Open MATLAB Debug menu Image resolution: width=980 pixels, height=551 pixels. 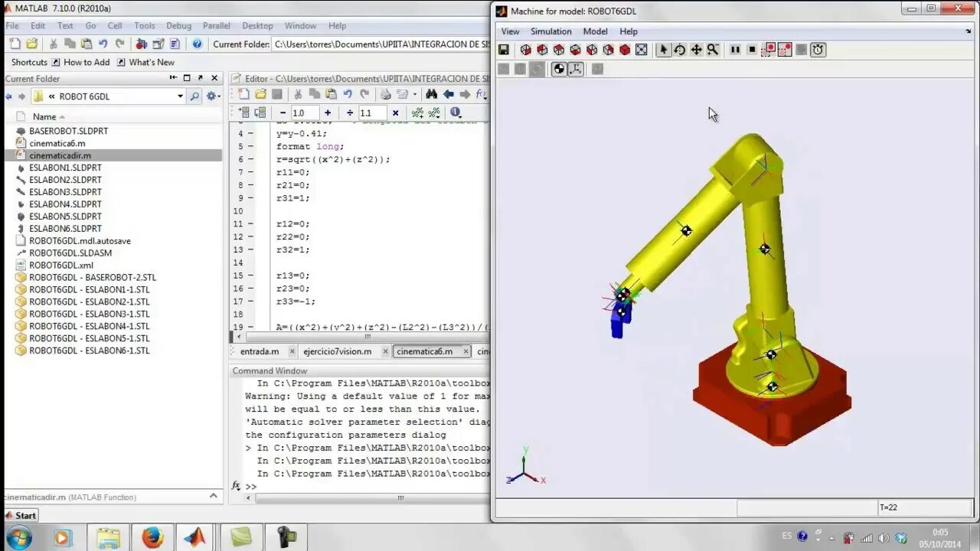click(x=178, y=25)
